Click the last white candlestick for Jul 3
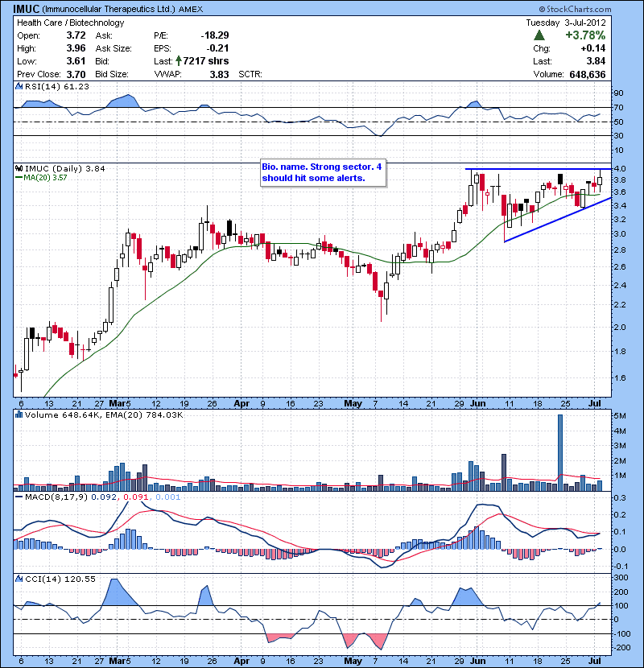Viewport: 644px width, 668px height. coord(600,181)
